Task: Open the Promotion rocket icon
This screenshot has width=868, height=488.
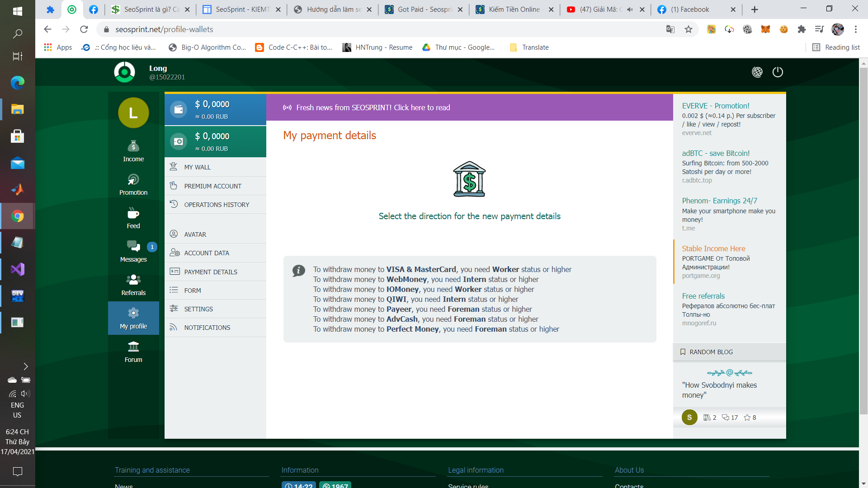Action: tap(133, 180)
